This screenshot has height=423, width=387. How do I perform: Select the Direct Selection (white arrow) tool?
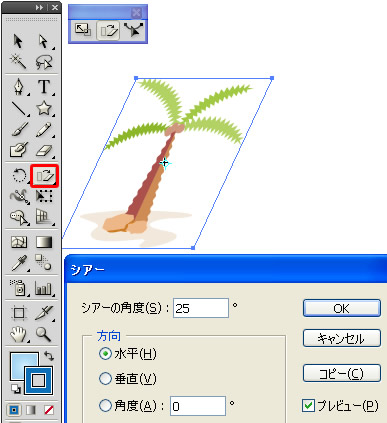click(x=44, y=41)
